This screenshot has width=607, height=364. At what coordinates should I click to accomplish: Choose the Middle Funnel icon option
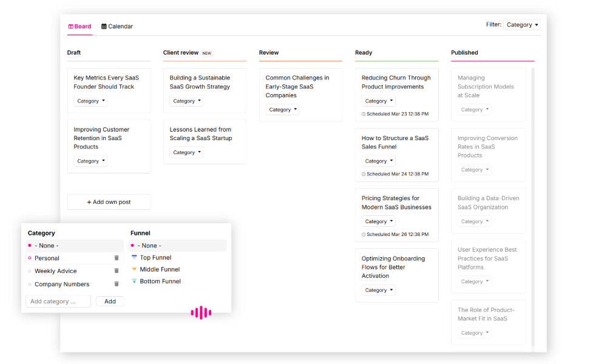(134, 269)
